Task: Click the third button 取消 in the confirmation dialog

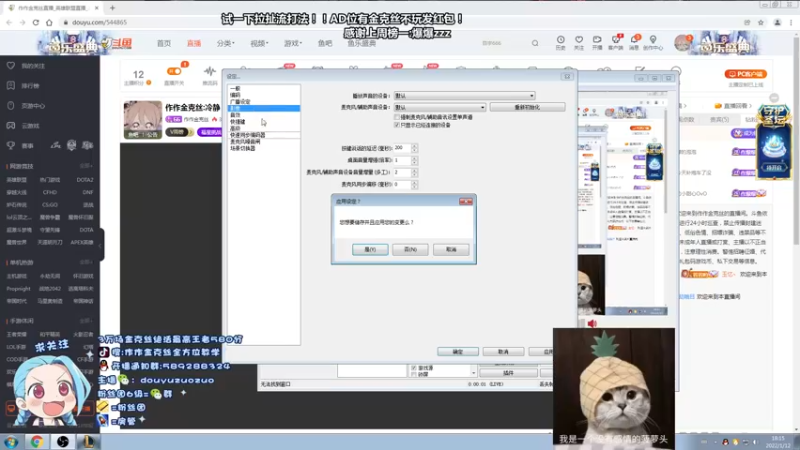Action: (x=451, y=249)
